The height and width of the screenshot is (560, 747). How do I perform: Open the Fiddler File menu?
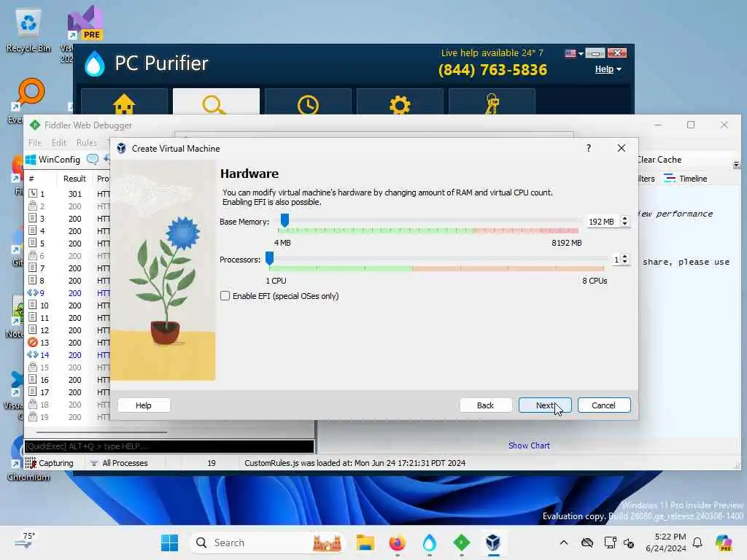pyautogui.click(x=35, y=142)
